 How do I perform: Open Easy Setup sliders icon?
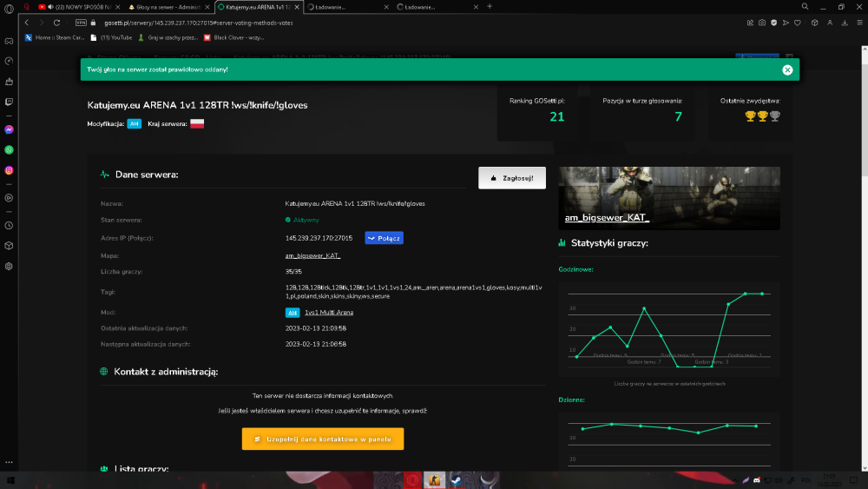[859, 23]
